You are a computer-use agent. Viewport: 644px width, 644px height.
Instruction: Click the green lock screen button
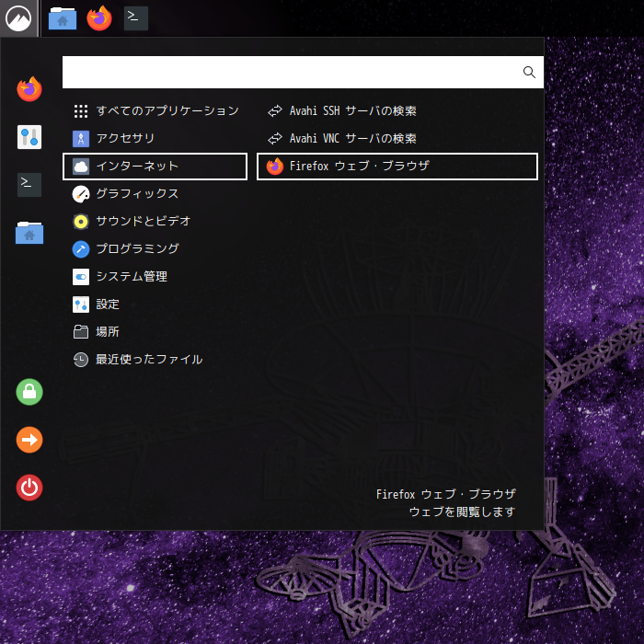coord(29,392)
